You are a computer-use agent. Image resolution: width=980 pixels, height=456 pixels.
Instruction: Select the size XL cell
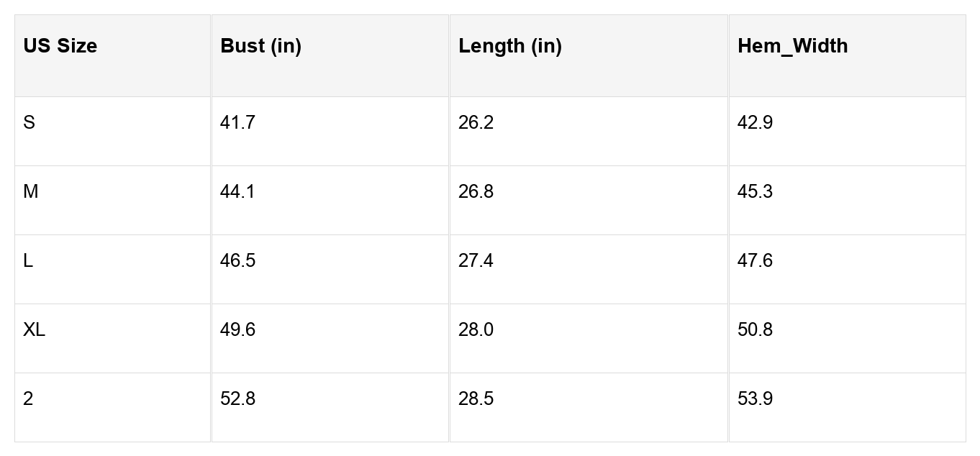(34, 330)
